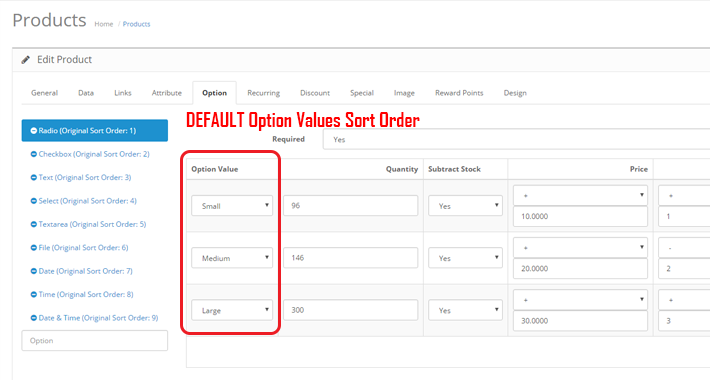Open price prefix dropdown above 30.0000
The height and width of the screenshot is (380, 710).
tap(580, 299)
